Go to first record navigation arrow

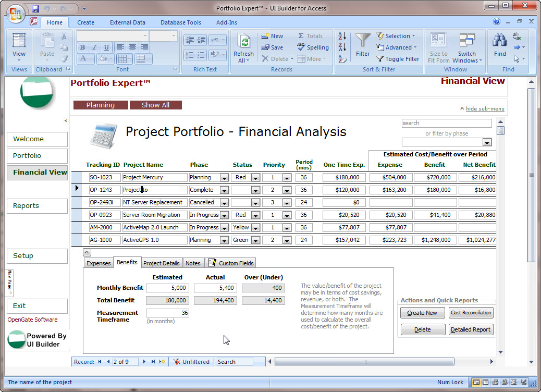click(100, 362)
